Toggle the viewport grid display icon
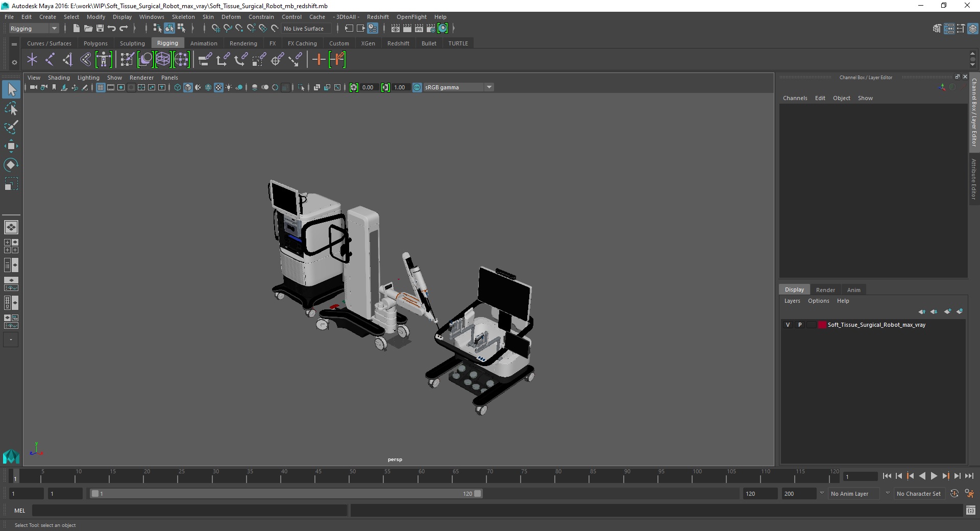 101,87
